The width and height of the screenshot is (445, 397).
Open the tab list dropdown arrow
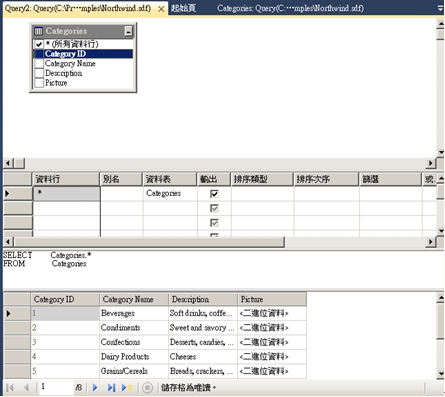[440, 8]
